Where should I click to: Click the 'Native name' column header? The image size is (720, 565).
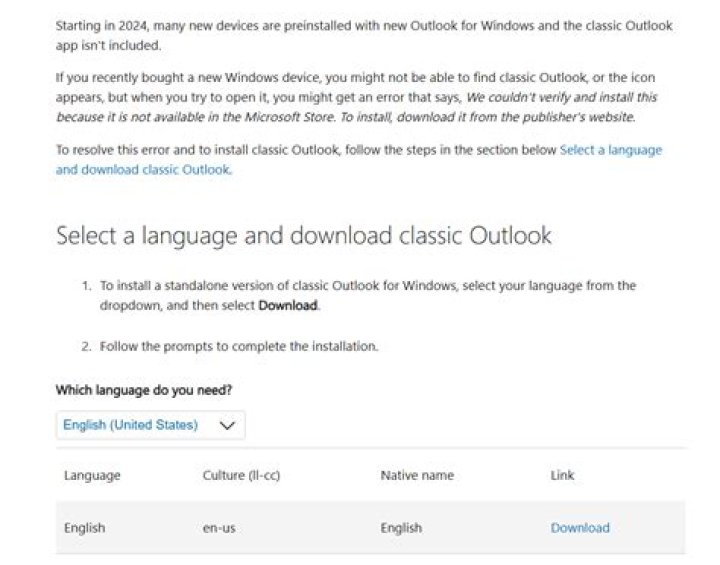(x=417, y=475)
